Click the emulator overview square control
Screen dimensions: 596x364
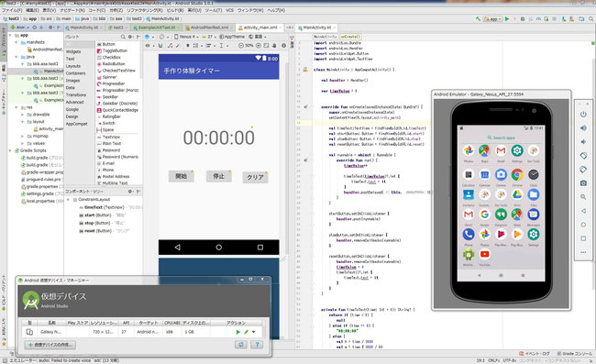click(583, 238)
